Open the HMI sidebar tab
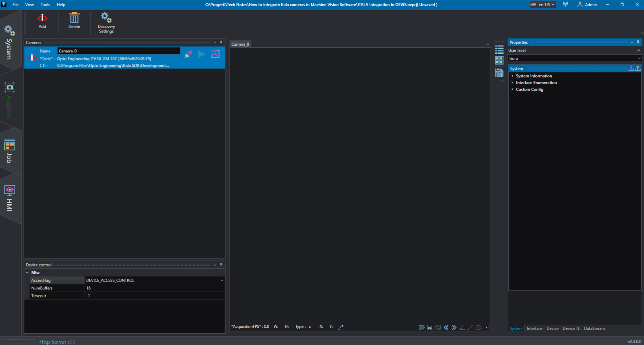The image size is (644, 345). pyautogui.click(x=10, y=198)
